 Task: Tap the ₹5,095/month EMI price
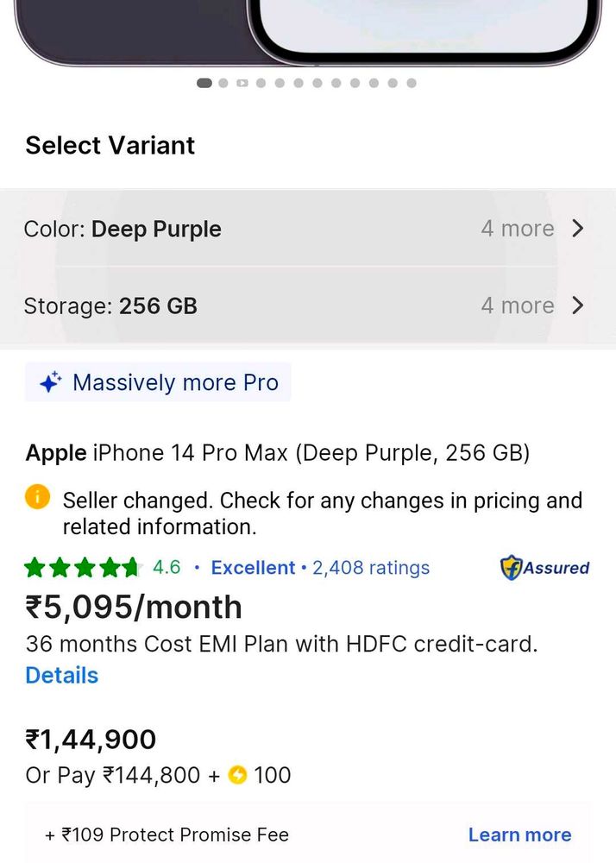[x=134, y=608]
